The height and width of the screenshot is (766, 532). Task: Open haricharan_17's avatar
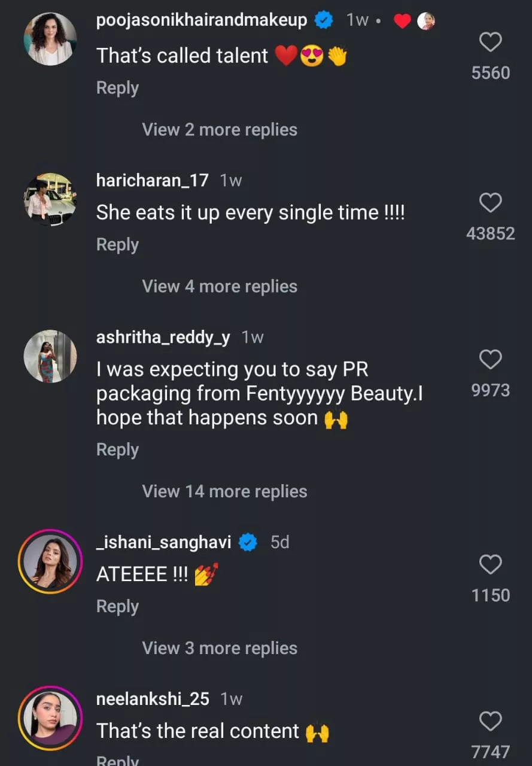pyautogui.click(x=50, y=199)
